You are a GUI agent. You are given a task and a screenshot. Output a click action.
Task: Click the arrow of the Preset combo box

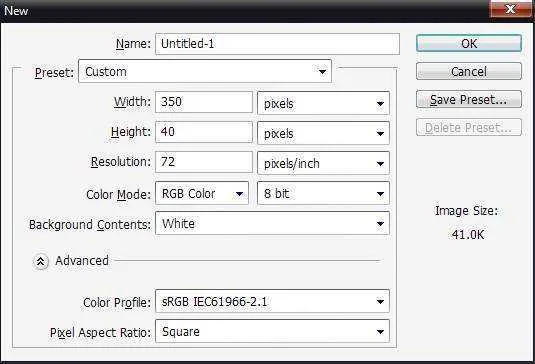click(322, 72)
